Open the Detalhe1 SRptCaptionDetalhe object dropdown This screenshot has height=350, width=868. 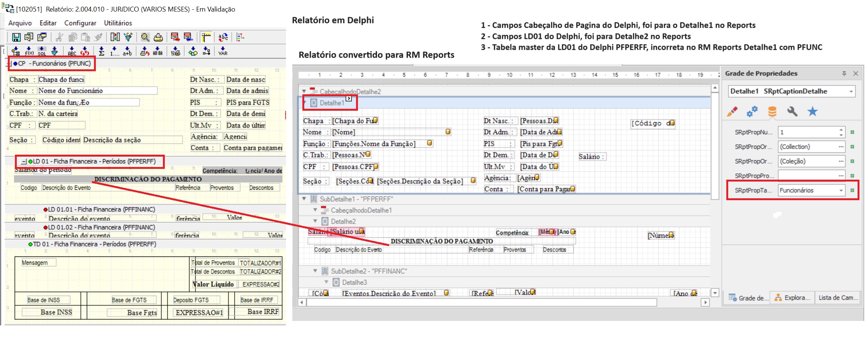[x=851, y=92]
